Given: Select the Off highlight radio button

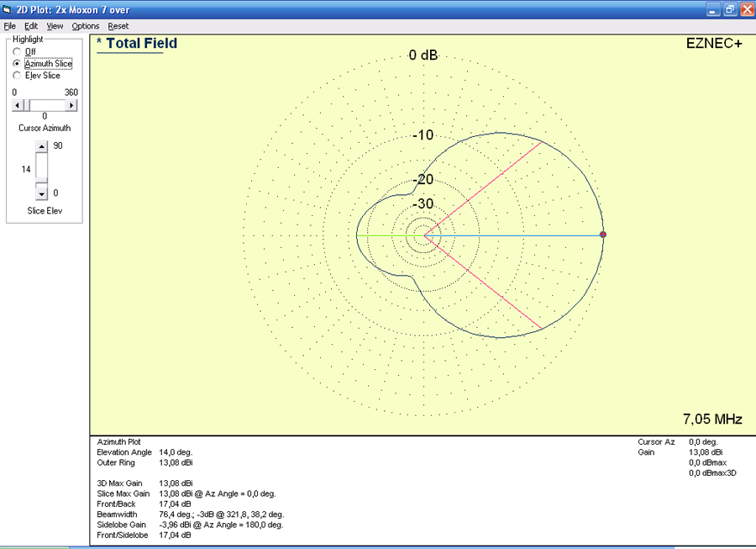Looking at the screenshot, I should tap(17, 51).
